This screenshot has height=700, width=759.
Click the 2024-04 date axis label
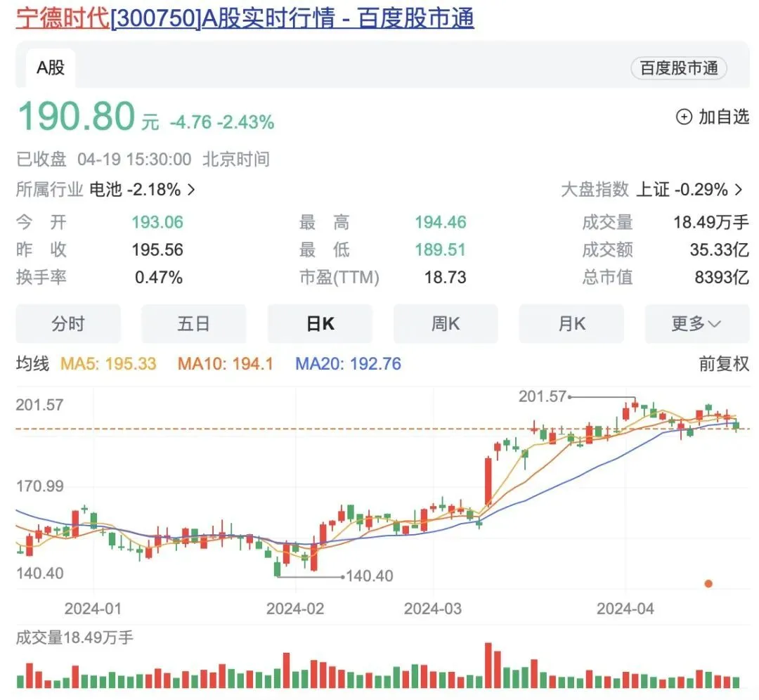pyautogui.click(x=625, y=609)
